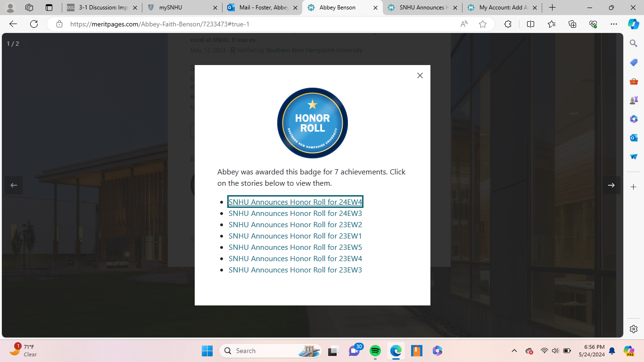Open sidebar Games chess icon
This screenshot has width=644, height=362.
point(634,100)
